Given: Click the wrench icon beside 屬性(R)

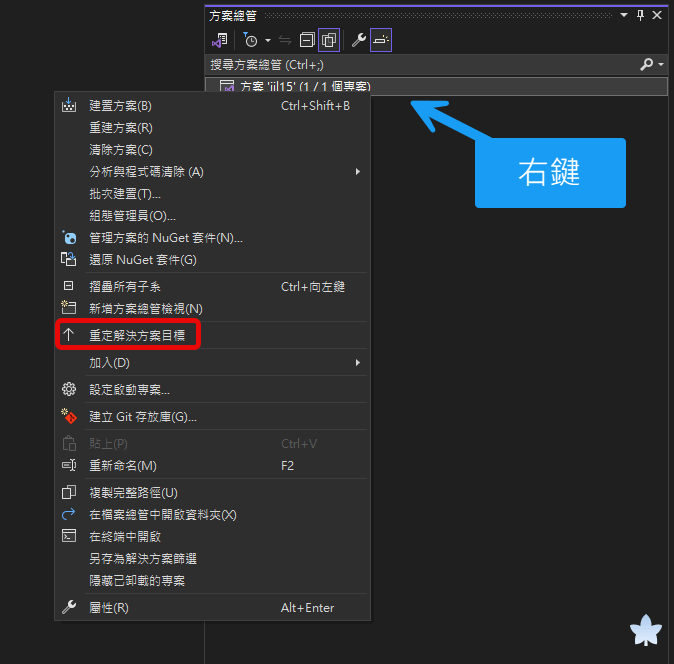Looking at the screenshot, I should coord(69,607).
